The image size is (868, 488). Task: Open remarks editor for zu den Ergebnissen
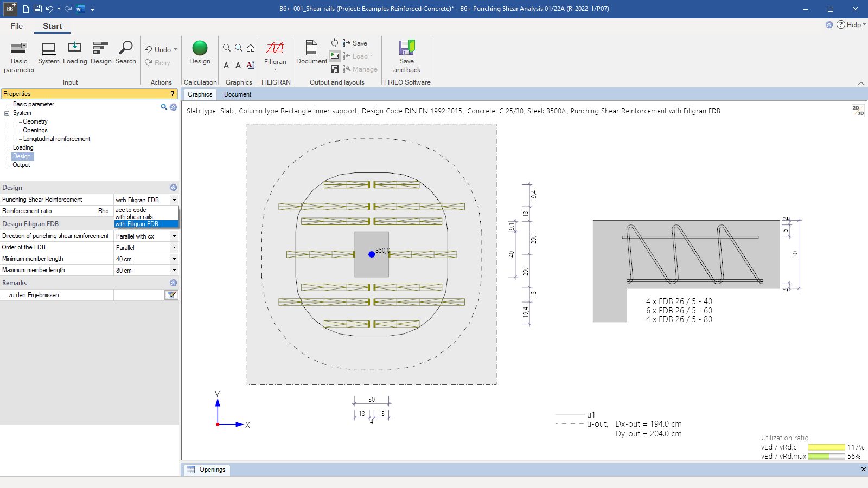[x=171, y=295]
